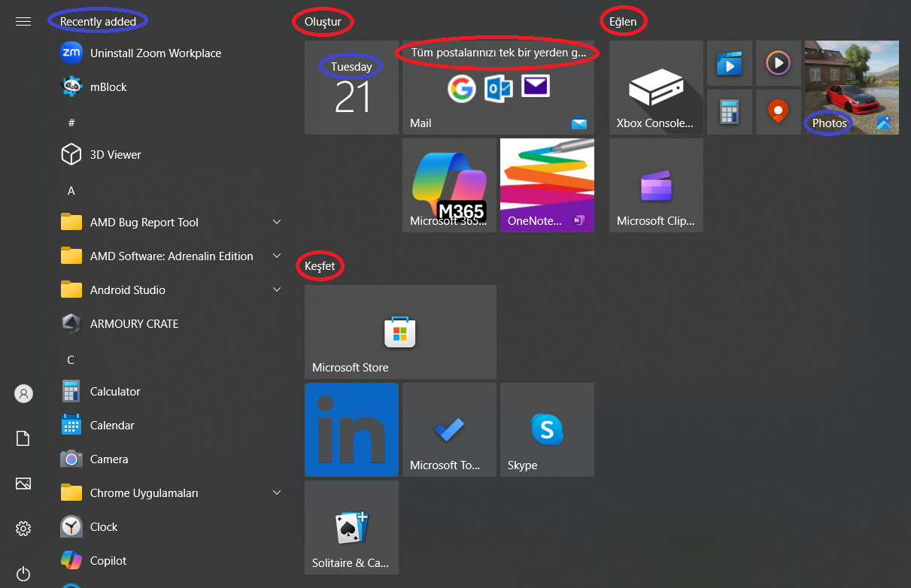Open the Microsoft Clipchamp tile
Screen dimensions: 911x588
(656, 185)
